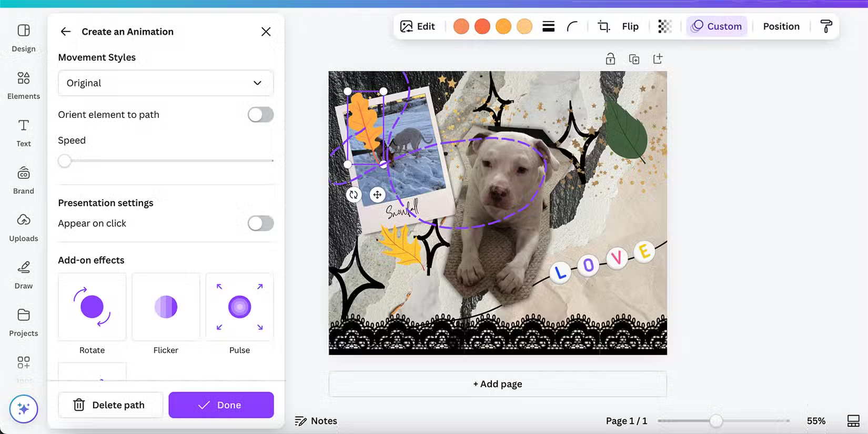Viewport: 868px width, 434px height.
Task: Open the Elements sidebar panel
Action: pos(24,85)
